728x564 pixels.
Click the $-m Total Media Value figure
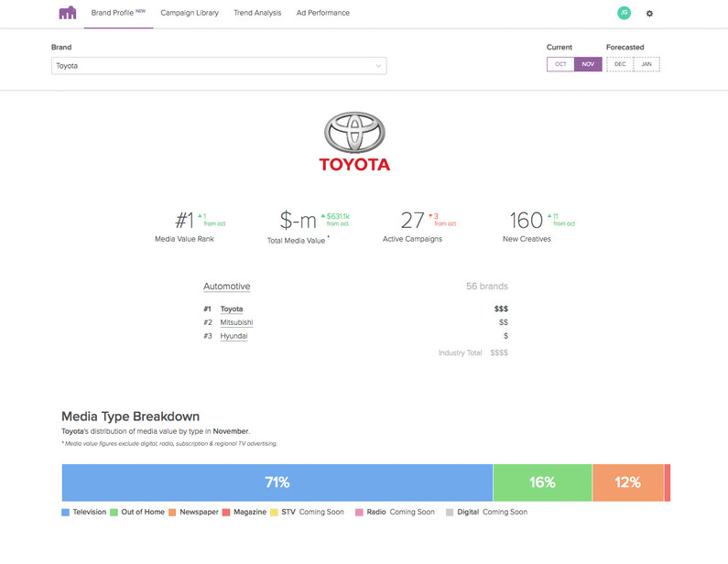tap(298, 220)
